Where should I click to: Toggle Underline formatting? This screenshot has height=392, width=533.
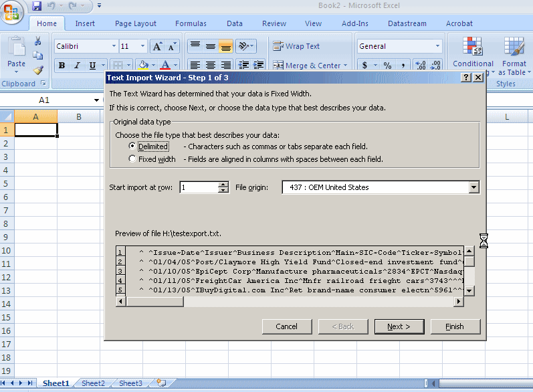(x=92, y=66)
